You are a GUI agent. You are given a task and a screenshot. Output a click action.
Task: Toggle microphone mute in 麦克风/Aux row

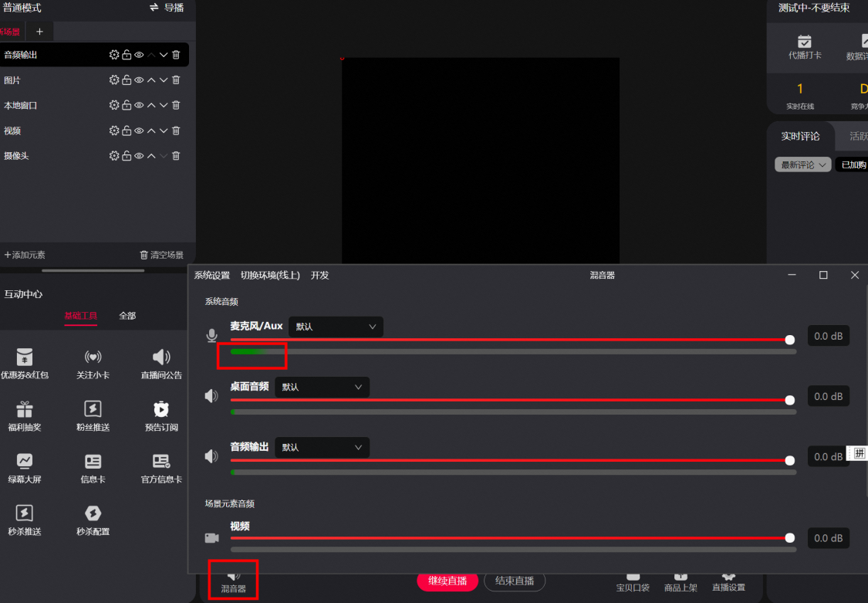coord(211,336)
